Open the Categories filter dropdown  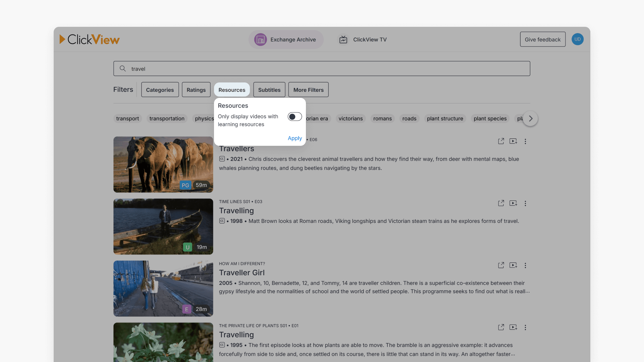click(x=160, y=90)
